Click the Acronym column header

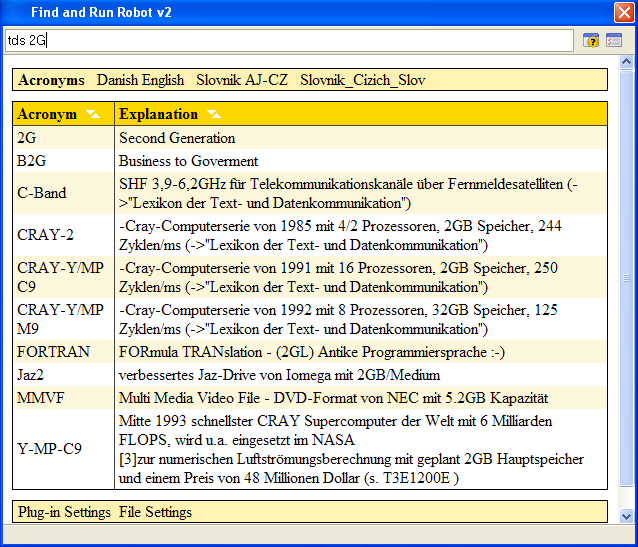tap(63, 114)
